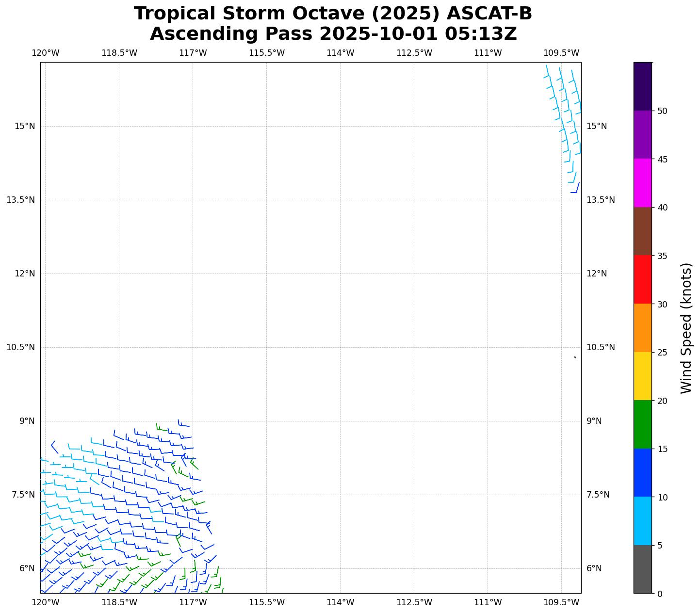This screenshot has width=700, height=613.
Task: Select the dark indigo top colorbar segment
Action: (642, 86)
